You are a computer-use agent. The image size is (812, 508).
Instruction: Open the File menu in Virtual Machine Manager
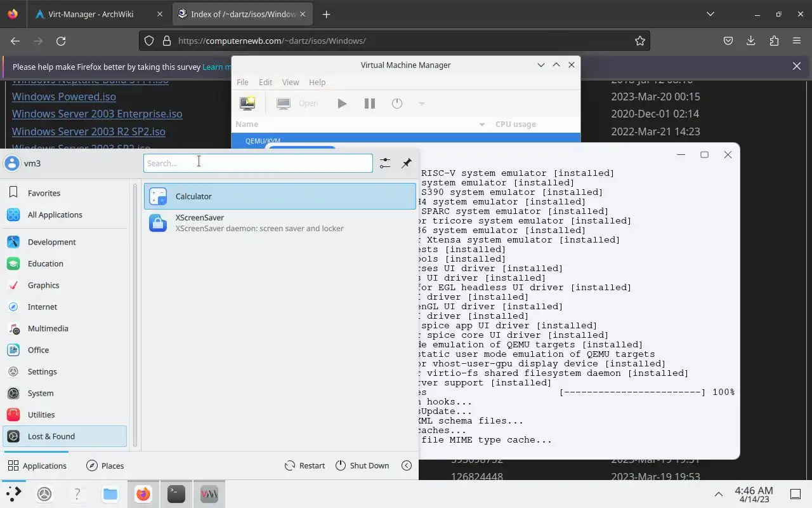click(242, 82)
